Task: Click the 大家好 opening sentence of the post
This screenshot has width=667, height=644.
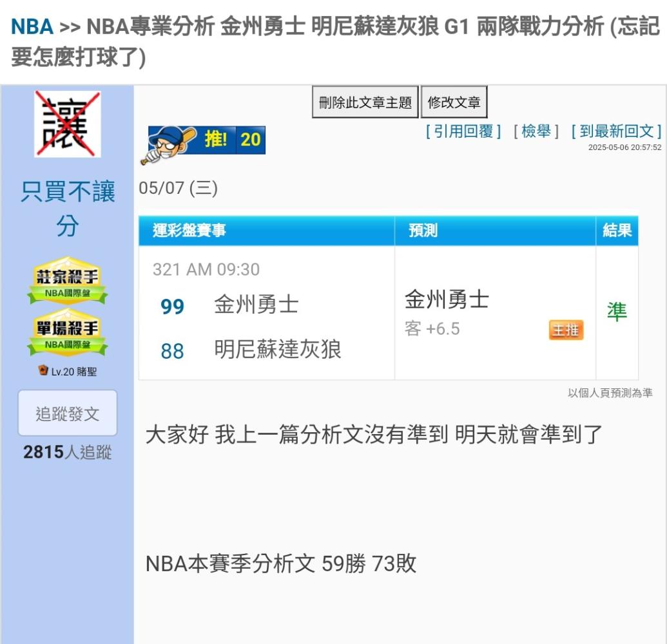Action: pyautogui.click(x=374, y=435)
